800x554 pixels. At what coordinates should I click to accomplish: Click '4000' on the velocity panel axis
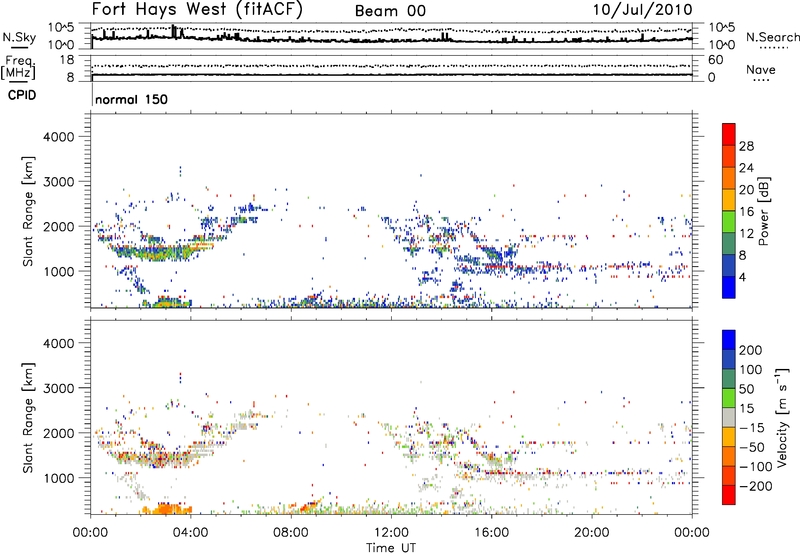[59, 343]
